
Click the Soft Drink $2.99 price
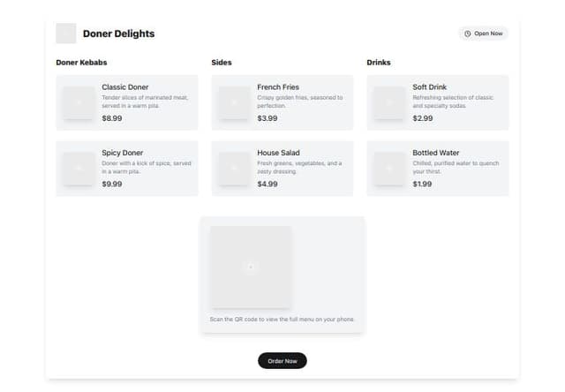[x=423, y=118]
